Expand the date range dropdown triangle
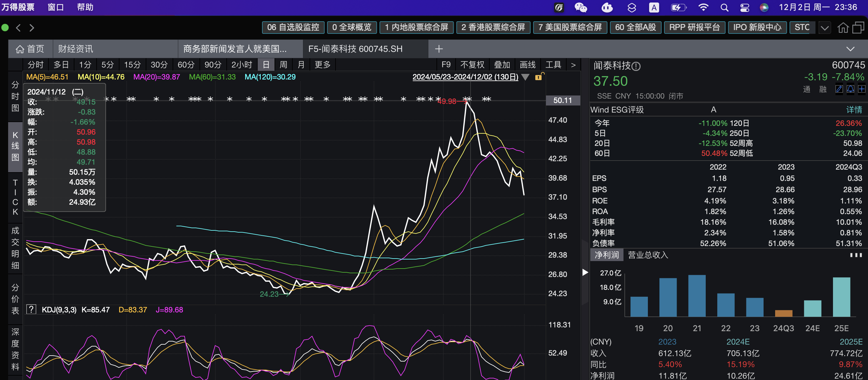This screenshot has width=868, height=380. 525,77
